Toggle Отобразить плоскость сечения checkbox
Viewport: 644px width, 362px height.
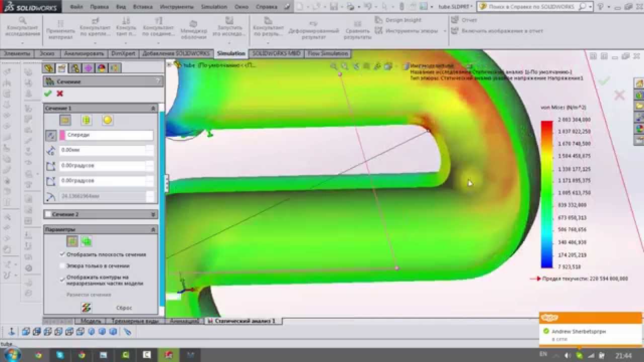(62, 254)
